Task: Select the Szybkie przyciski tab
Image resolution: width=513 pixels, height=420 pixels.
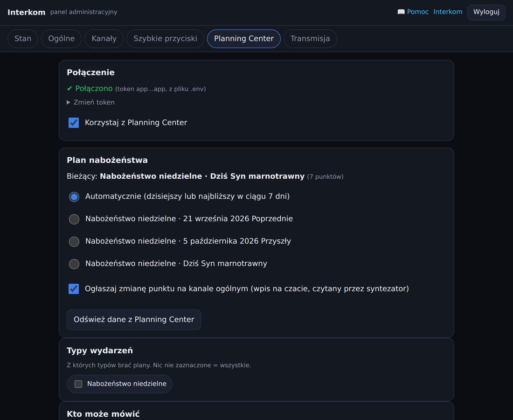Action: 165,39
